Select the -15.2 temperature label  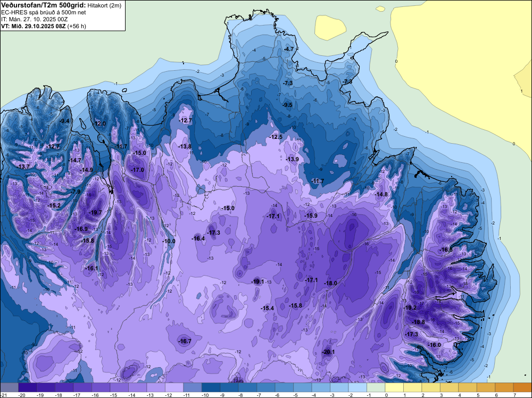tap(54, 205)
